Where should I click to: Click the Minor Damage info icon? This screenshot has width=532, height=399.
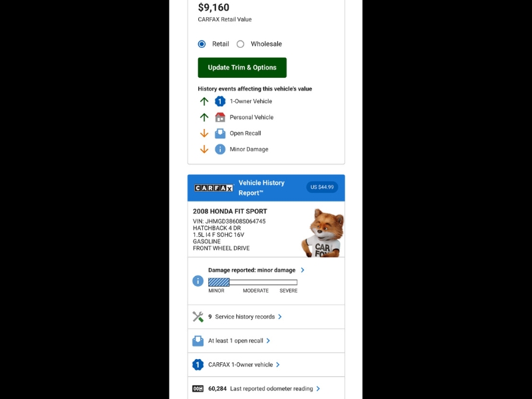coord(220,149)
